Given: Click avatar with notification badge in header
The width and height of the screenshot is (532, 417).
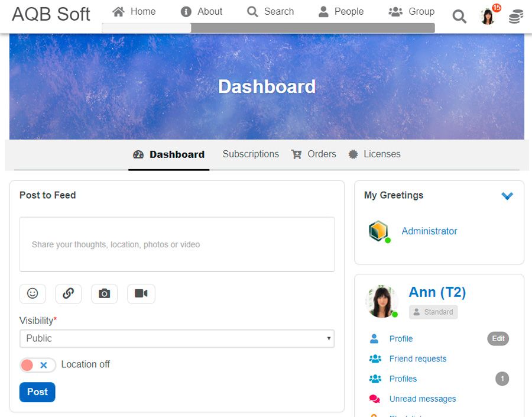Looking at the screenshot, I should tap(488, 16).
